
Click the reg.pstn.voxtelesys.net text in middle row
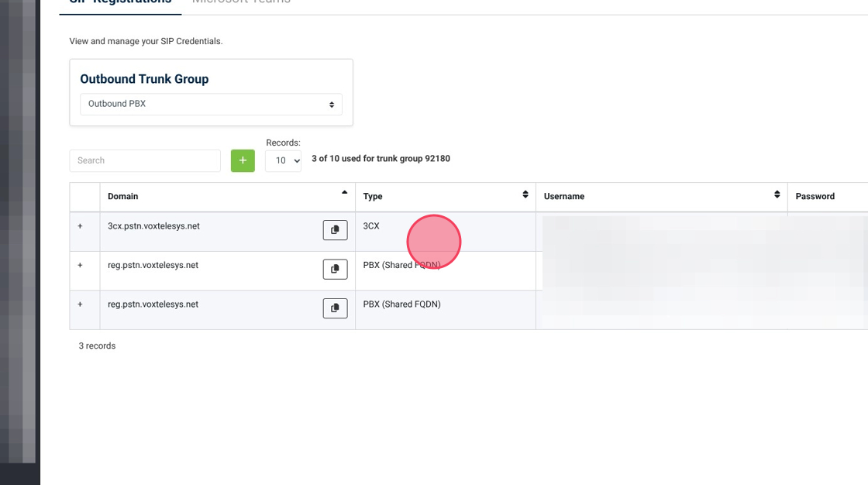(x=153, y=265)
